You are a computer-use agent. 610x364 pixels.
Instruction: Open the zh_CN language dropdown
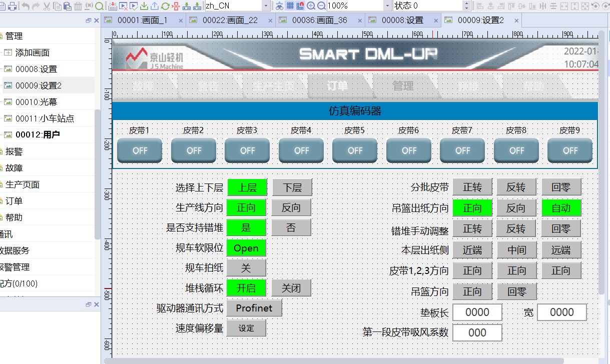266,6
